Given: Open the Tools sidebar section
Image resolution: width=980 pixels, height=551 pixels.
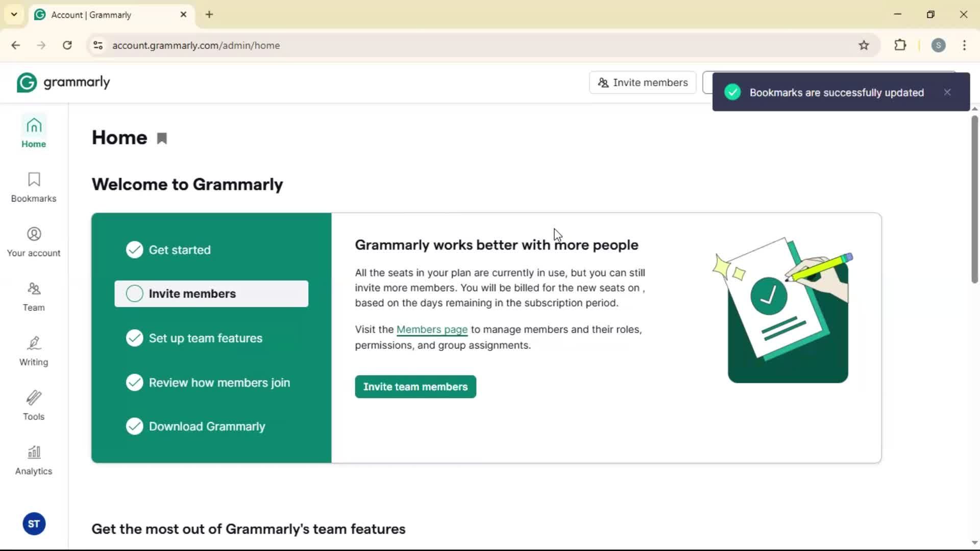Looking at the screenshot, I should pos(34,406).
